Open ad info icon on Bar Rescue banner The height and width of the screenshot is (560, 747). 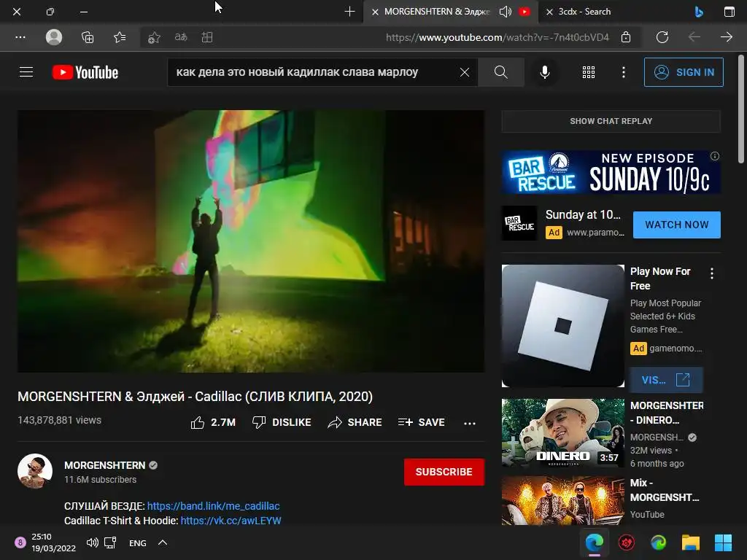click(x=715, y=156)
